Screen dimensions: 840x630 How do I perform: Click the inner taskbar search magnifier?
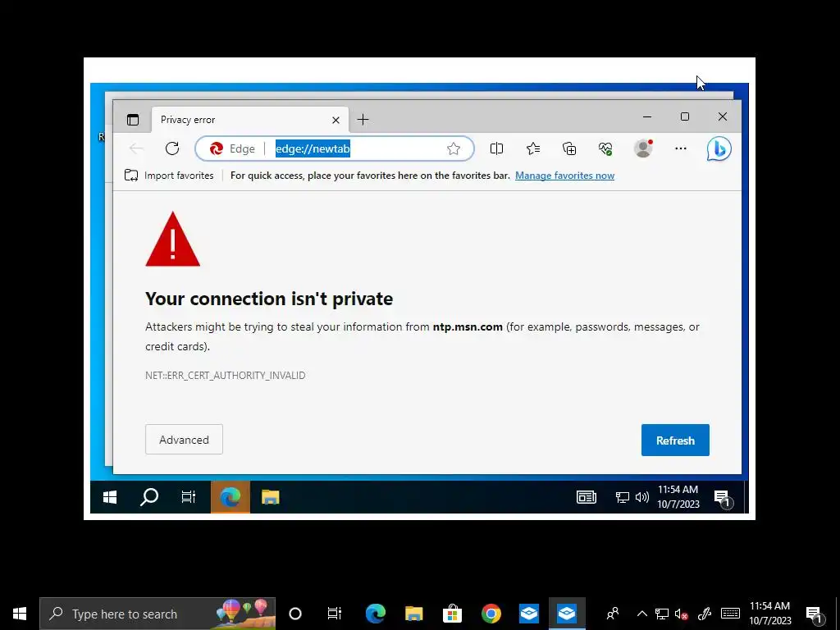[149, 497]
